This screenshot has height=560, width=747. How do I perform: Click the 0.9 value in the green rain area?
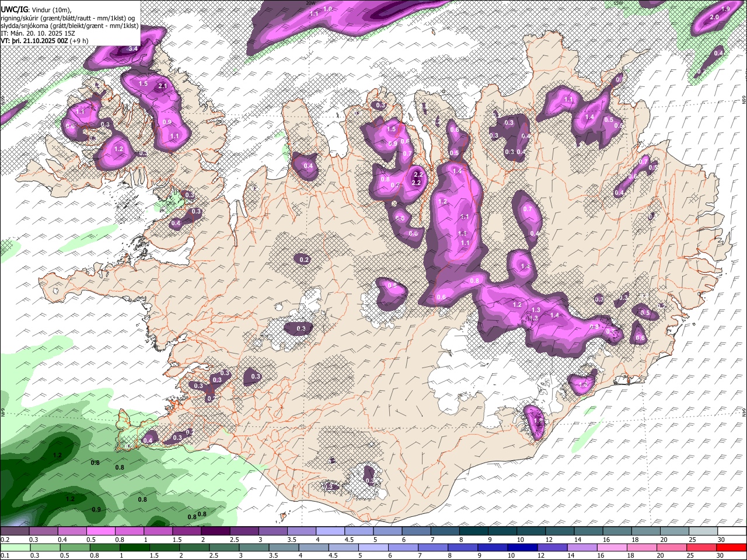[x=97, y=509]
